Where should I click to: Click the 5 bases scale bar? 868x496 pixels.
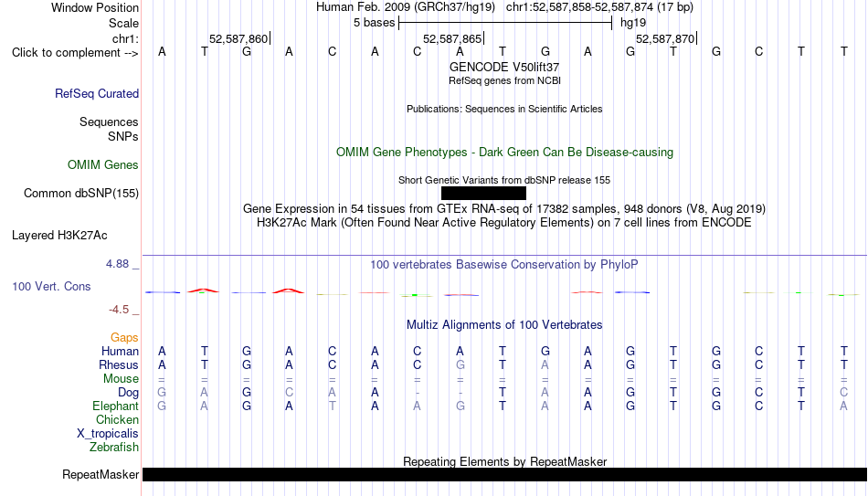pyautogui.click(x=505, y=23)
